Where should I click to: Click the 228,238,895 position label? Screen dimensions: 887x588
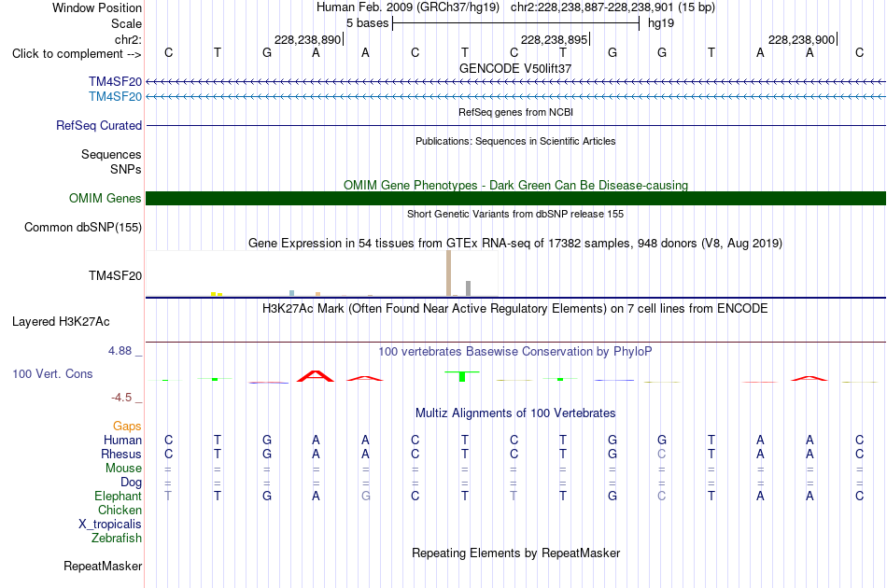555,39
